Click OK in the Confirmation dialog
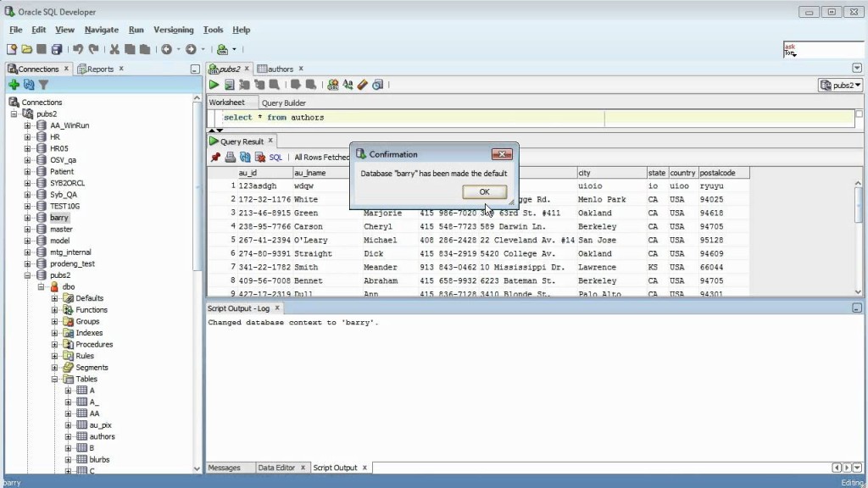Viewport: 868px width, 488px height. pyautogui.click(x=484, y=192)
